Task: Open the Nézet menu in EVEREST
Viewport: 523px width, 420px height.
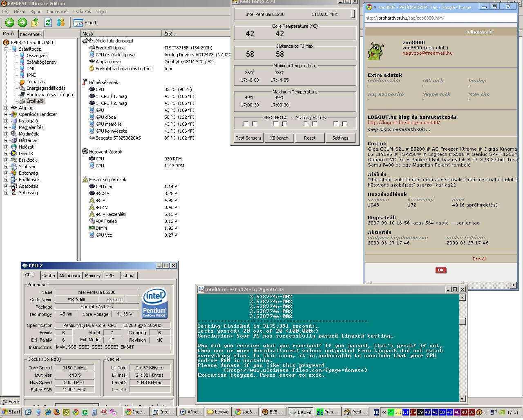Action: (20, 11)
